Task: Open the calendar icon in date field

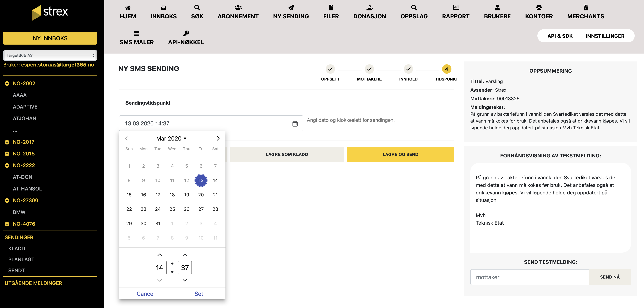Action: pos(295,124)
